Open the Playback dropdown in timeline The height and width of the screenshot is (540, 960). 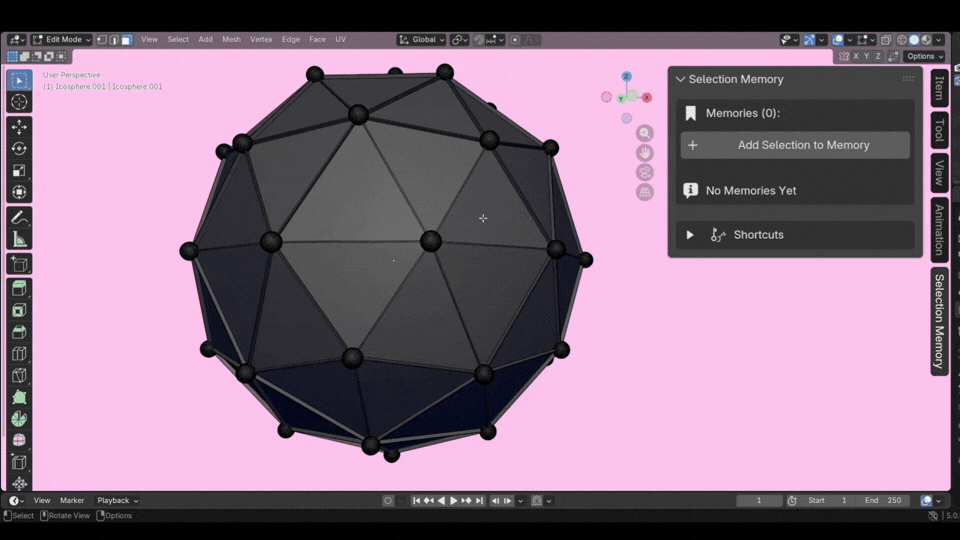coord(117,500)
